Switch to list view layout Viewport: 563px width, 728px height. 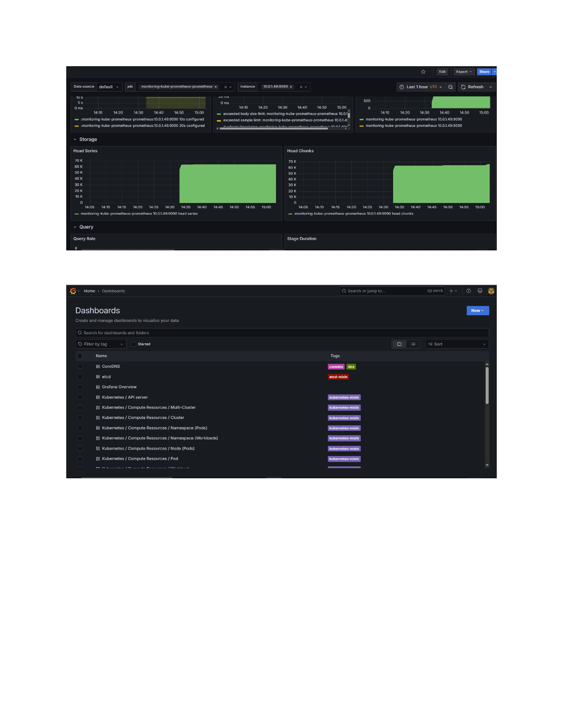[x=413, y=344]
